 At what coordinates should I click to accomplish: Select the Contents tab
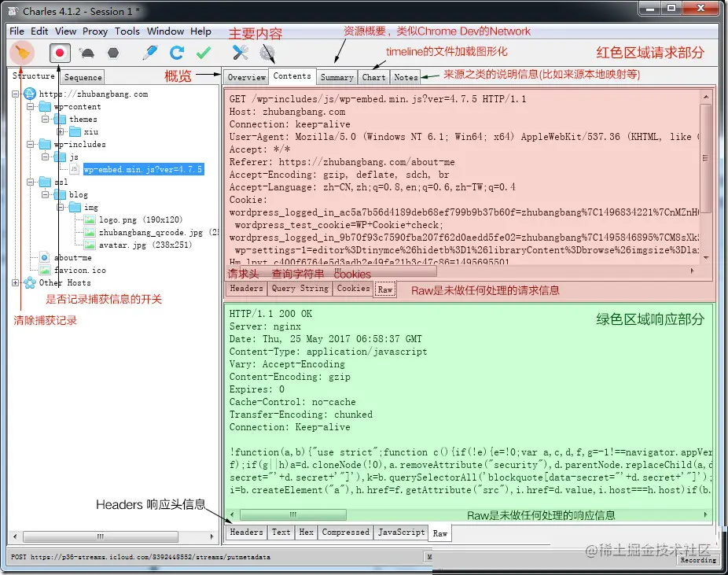click(292, 76)
